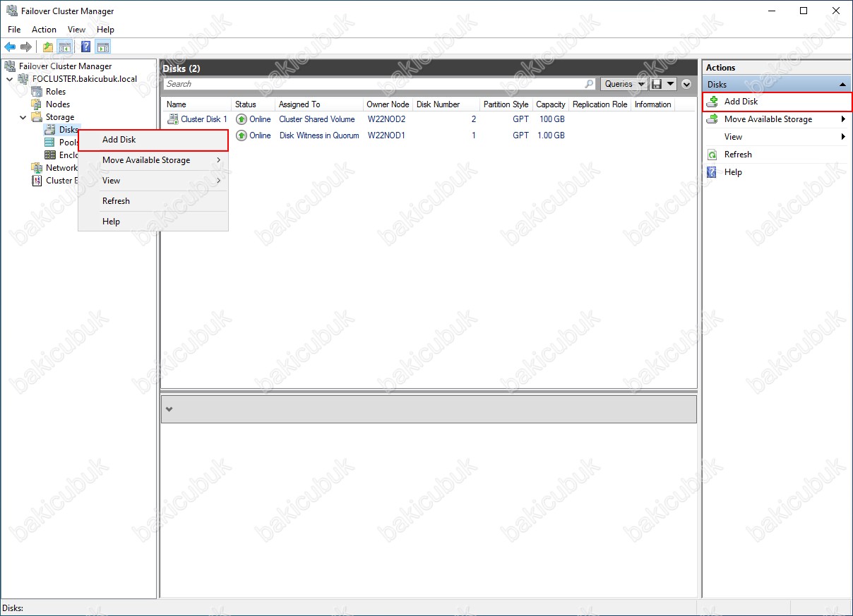This screenshot has width=853, height=616.
Task: Open the View menu in menu bar
Action: pos(76,30)
